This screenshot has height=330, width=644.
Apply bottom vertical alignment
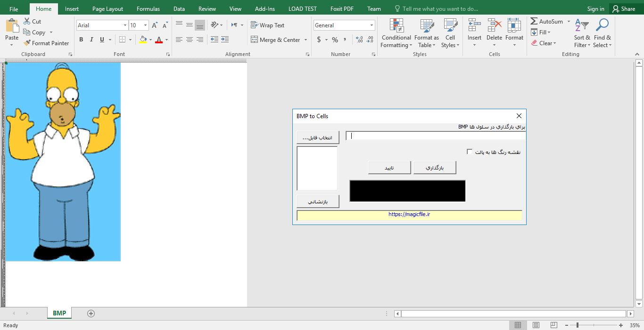pos(200,25)
